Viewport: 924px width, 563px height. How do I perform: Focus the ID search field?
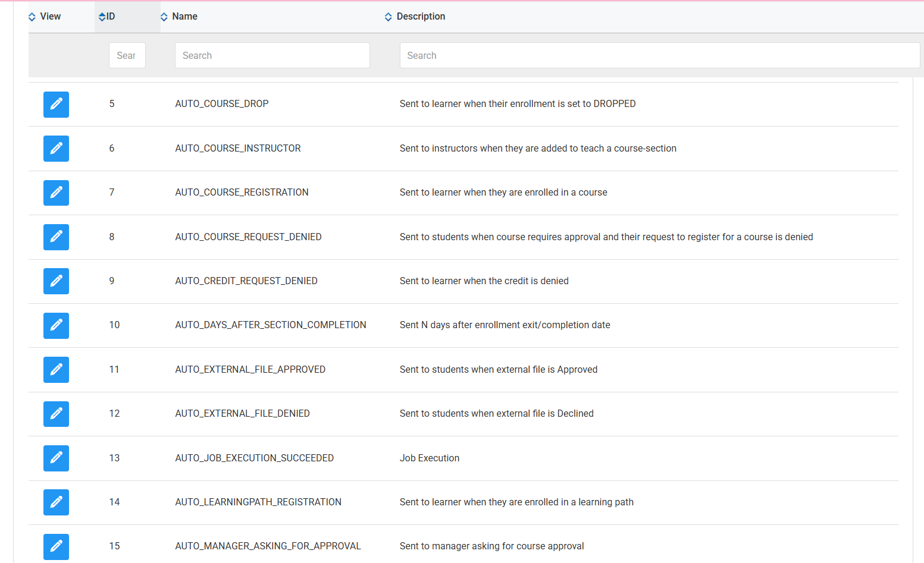127,55
